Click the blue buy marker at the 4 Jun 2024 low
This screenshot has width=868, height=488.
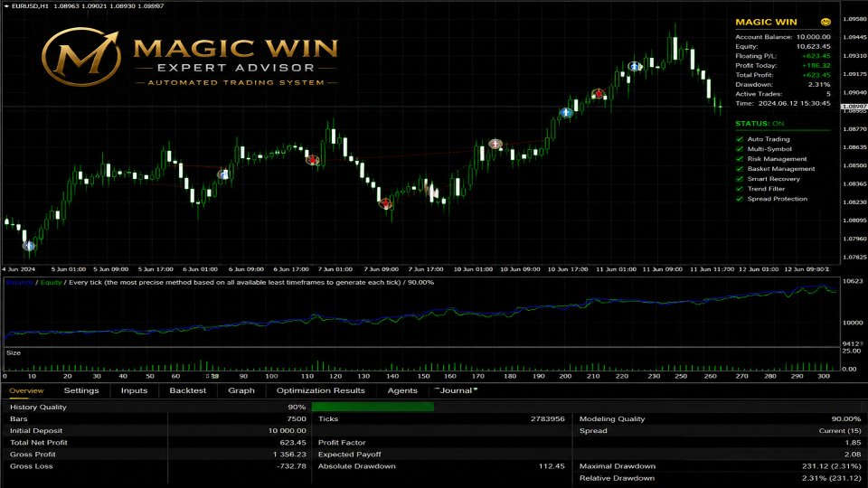(29, 246)
